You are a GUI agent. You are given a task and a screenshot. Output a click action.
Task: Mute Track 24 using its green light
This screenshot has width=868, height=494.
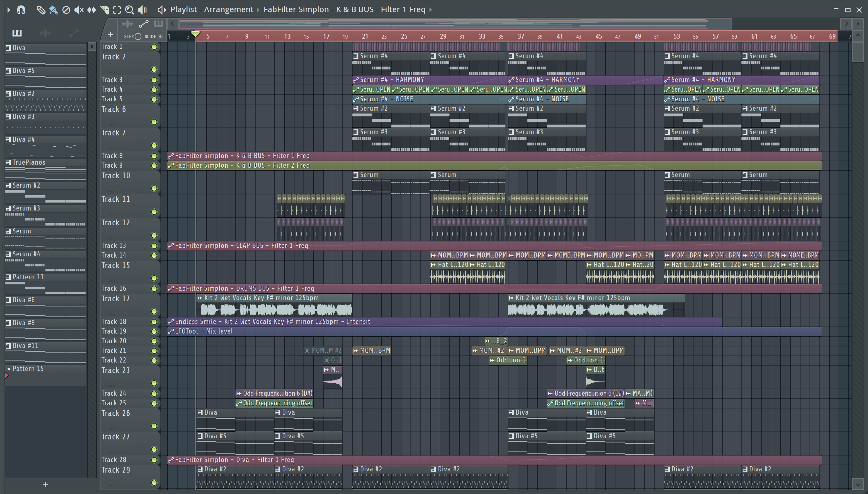(x=154, y=394)
